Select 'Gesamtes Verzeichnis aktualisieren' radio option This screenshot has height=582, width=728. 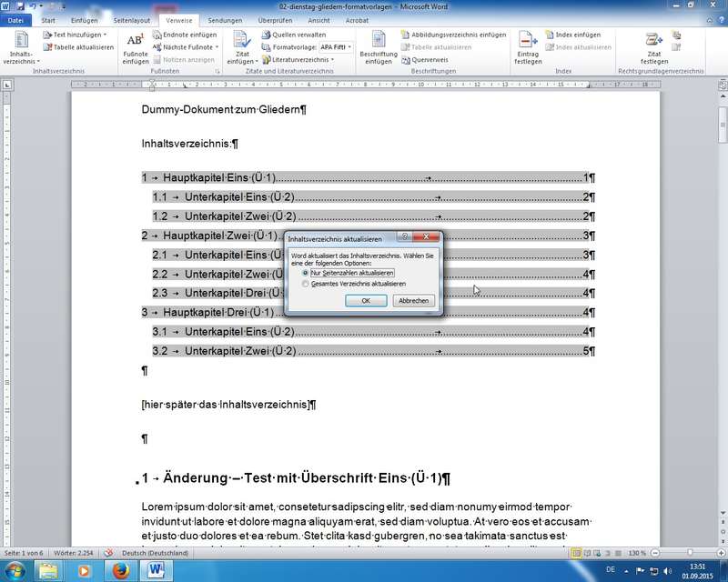click(x=306, y=284)
